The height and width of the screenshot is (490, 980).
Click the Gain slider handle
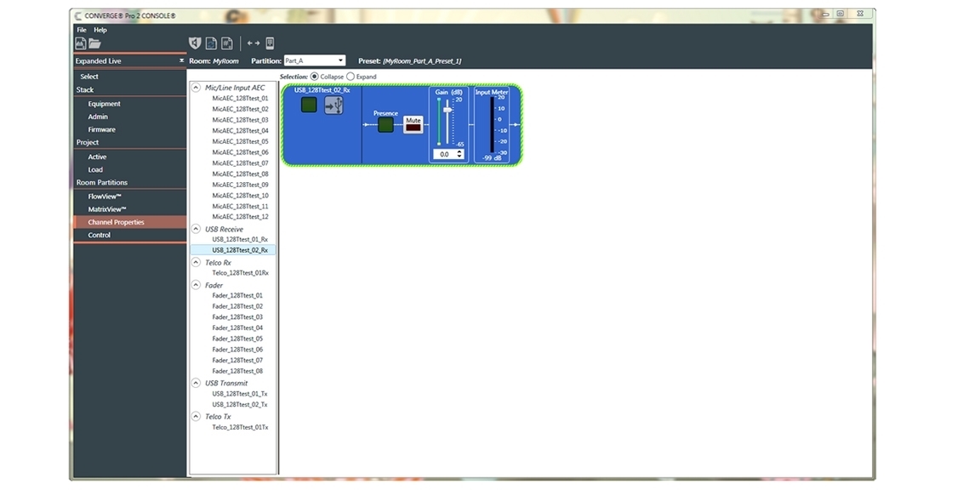pos(447,110)
